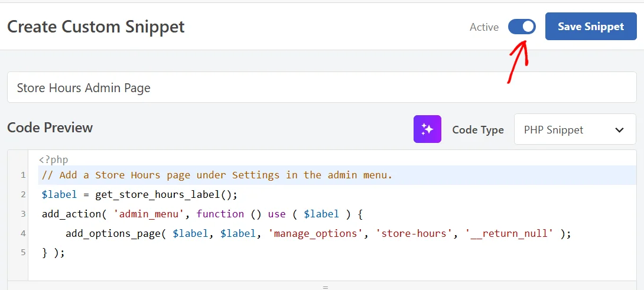Save the snippet with Save Snippet button
The height and width of the screenshot is (290, 644).
coord(591,27)
